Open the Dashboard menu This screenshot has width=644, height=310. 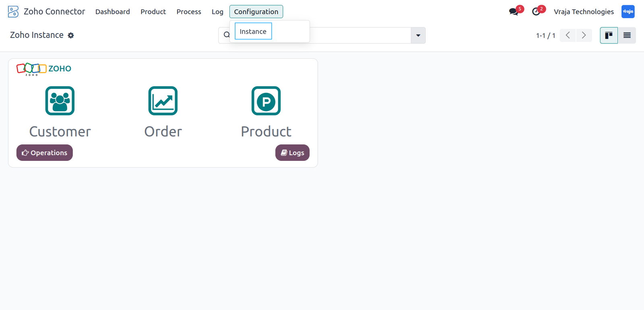click(x=113, y=12)
